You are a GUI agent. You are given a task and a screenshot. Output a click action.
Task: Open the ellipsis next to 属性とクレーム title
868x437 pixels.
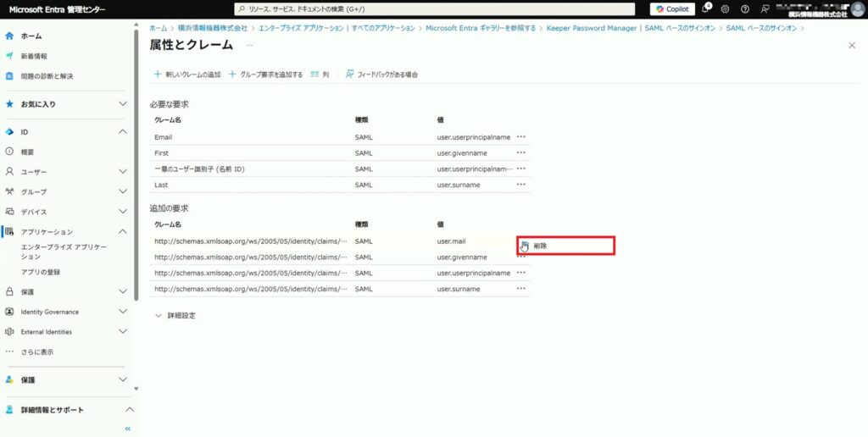point(250,46)
